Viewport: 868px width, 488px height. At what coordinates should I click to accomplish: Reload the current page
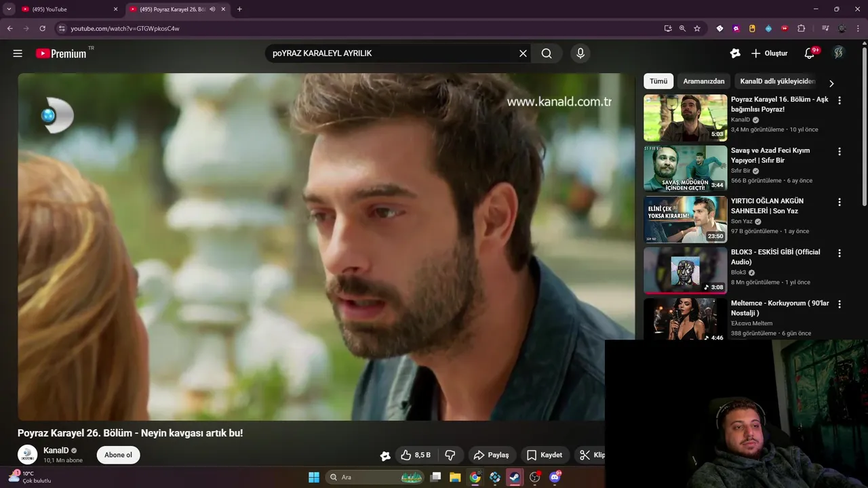(42, 28)
